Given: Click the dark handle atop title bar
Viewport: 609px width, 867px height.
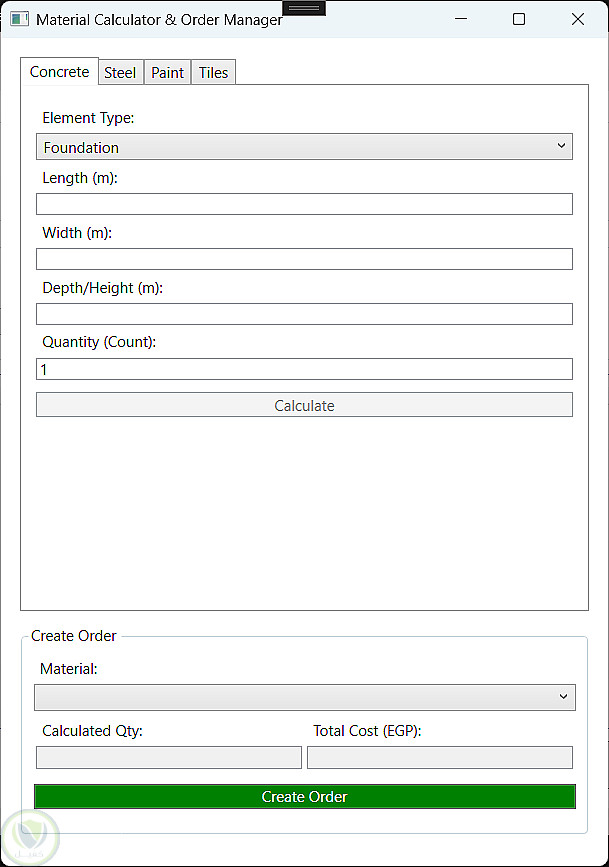Looking at the screenshot, I should pos(304,8).
